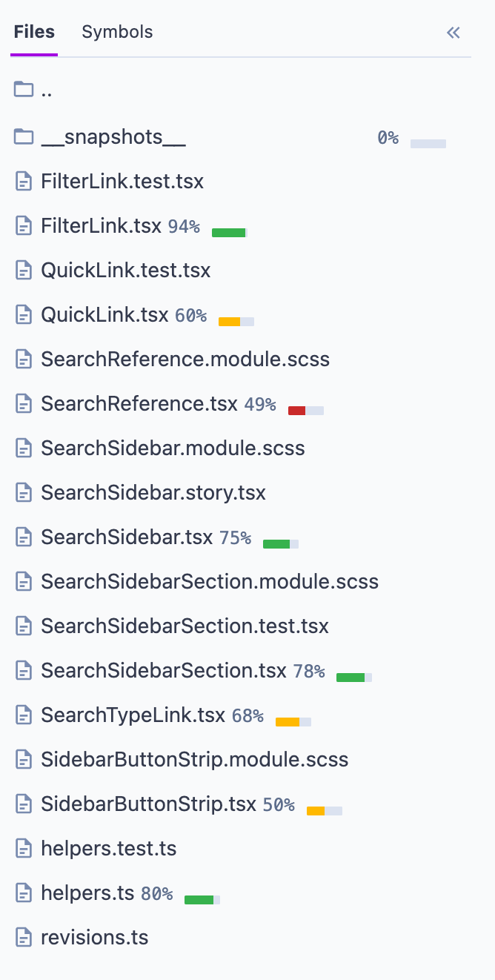This screenshot has width=495, height=980.
Task: Collapse the file sidebar panel
Action: coord(454,33)
